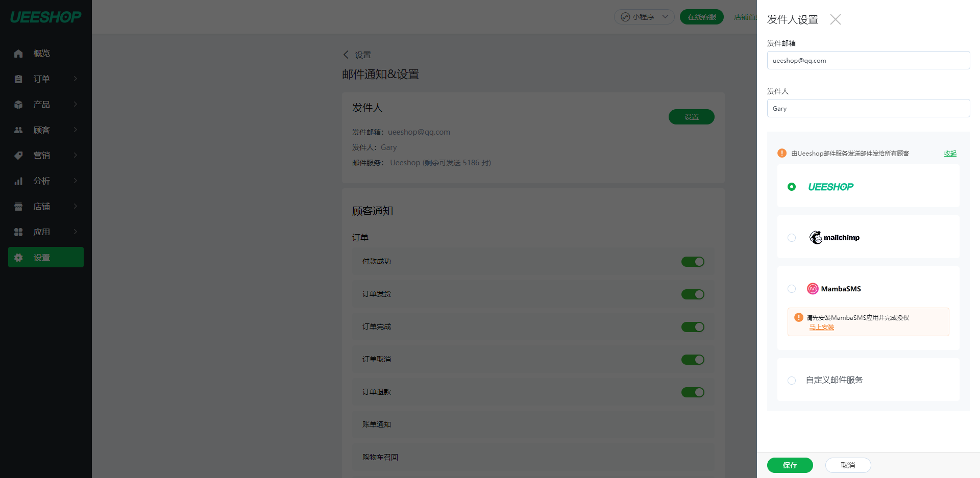Click the 在线客服 button
Viewport: 980px width, 478px height.
[701, 17]
